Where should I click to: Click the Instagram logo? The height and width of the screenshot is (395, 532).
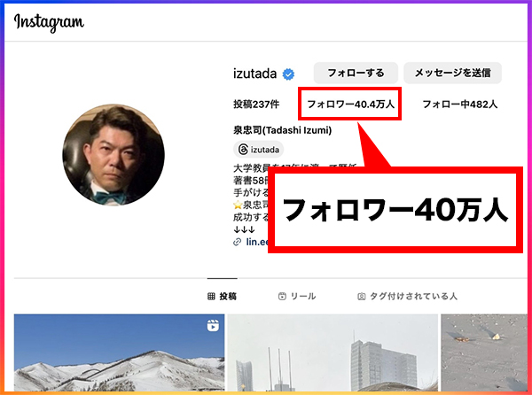point(50,22)
